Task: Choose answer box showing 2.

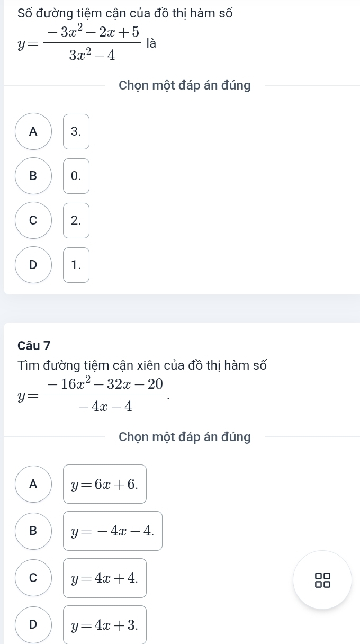Action: [76, 221]
